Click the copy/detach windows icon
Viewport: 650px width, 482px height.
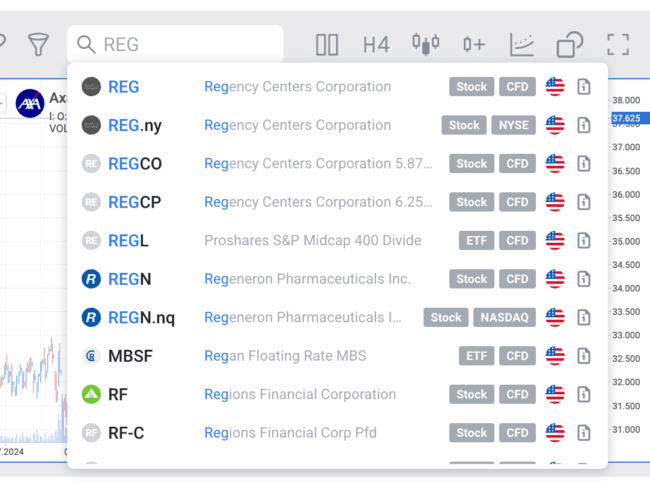click(570, 44)
